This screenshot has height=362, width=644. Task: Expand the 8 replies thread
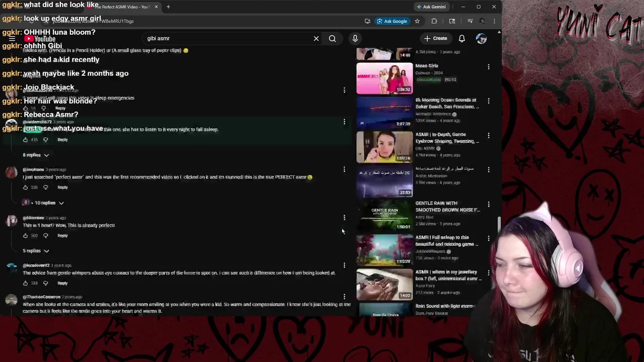[x=36, y=155]
